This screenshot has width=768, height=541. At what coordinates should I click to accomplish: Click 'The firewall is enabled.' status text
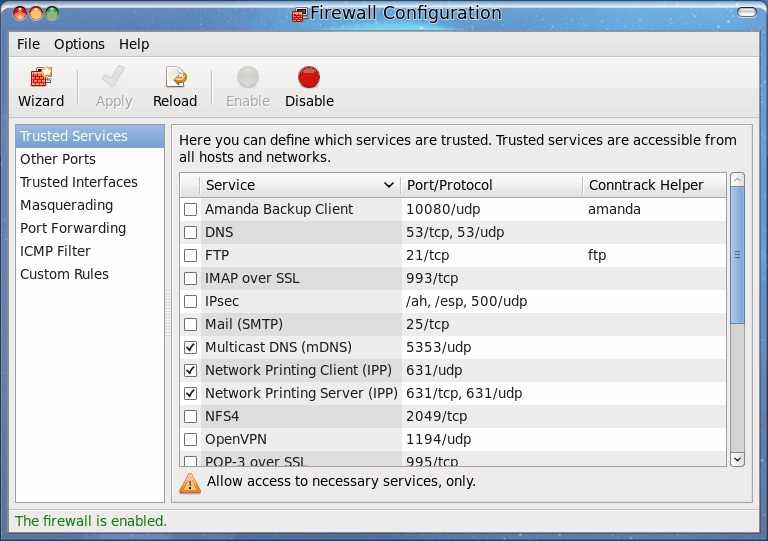pyautogui.click(x=91, y=521)
